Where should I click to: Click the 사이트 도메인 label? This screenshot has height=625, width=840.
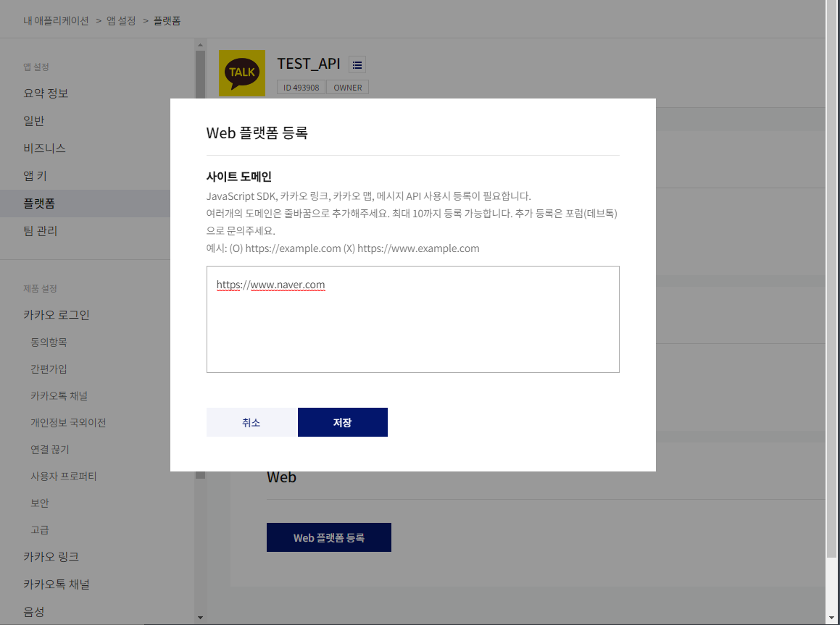(x=239, y=177)
